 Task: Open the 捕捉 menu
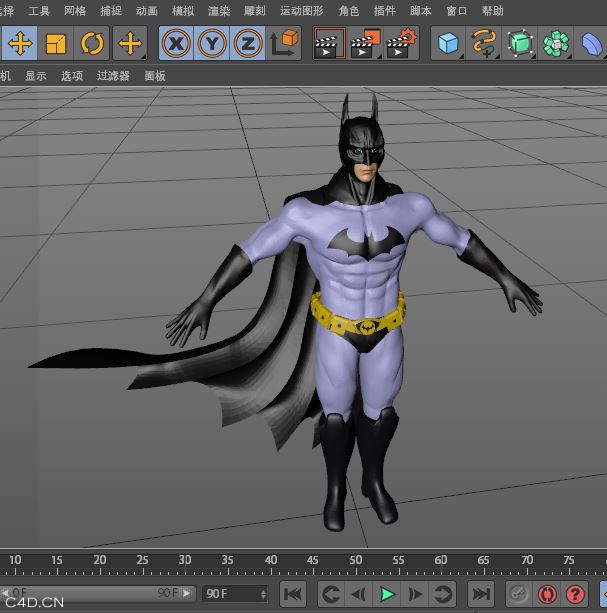111,11
